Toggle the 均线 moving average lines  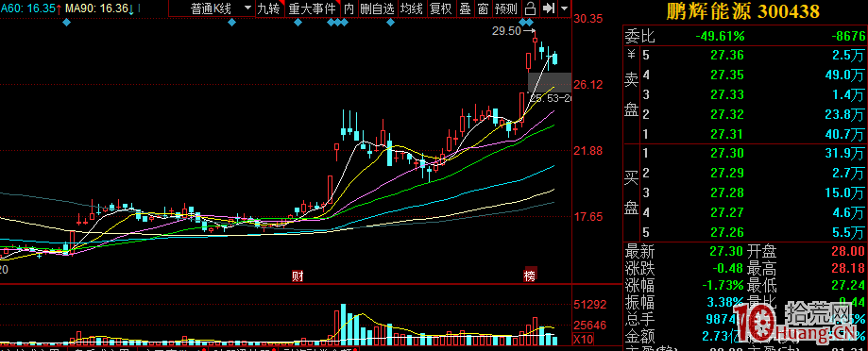pos(412,8)
